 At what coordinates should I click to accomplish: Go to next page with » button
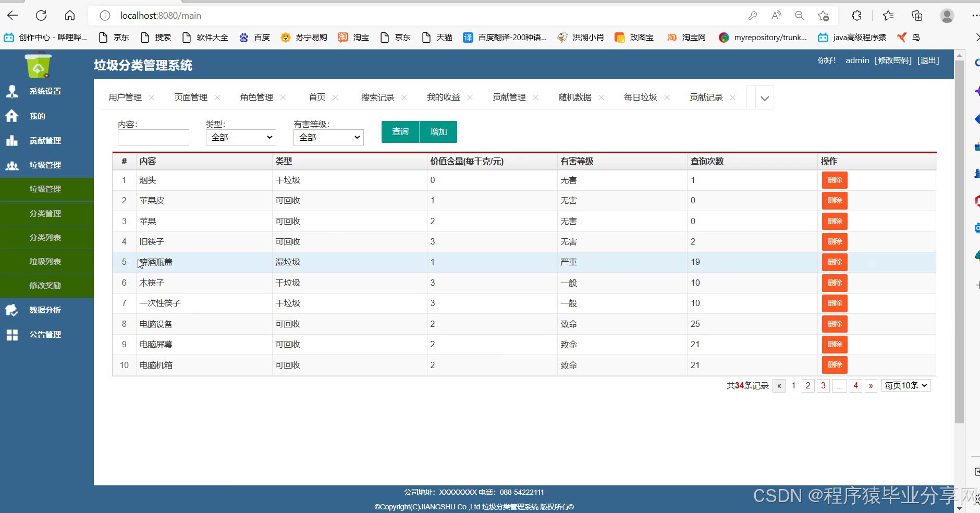point(871,386)
